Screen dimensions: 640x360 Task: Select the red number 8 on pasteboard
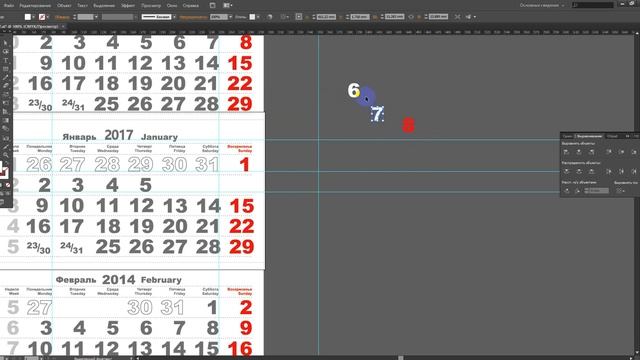click(x=408, y=125)
